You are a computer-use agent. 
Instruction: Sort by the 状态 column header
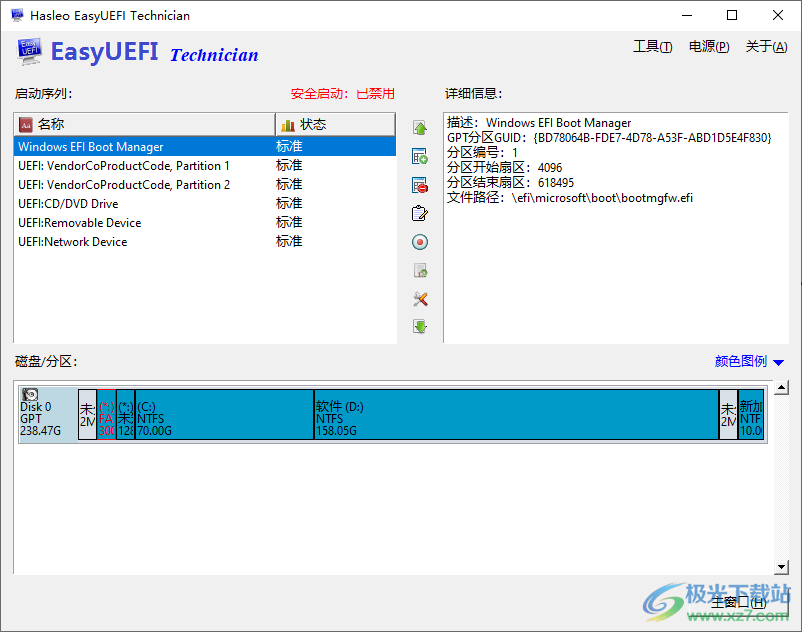click(335, 124)
